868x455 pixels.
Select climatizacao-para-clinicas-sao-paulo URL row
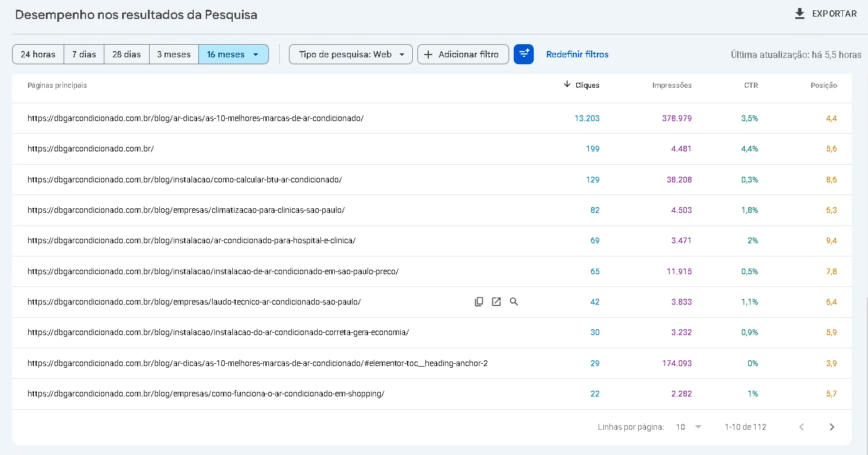[186, 210]
